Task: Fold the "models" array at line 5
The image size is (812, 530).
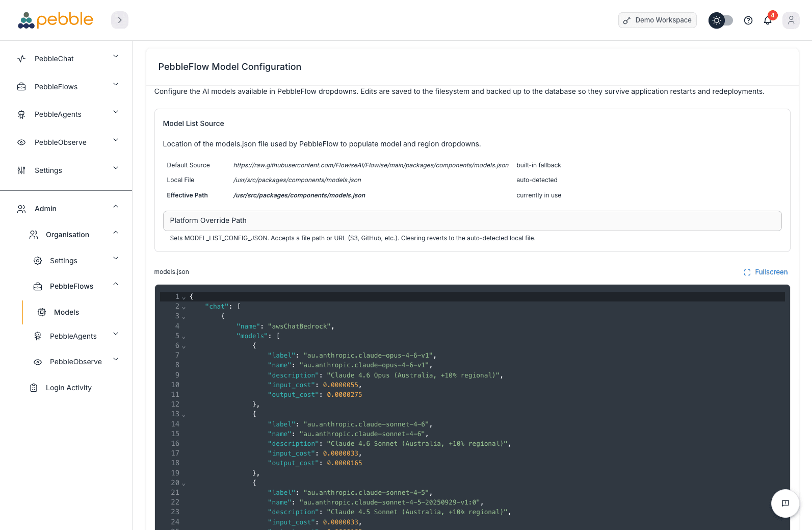Action: point(184,337)
